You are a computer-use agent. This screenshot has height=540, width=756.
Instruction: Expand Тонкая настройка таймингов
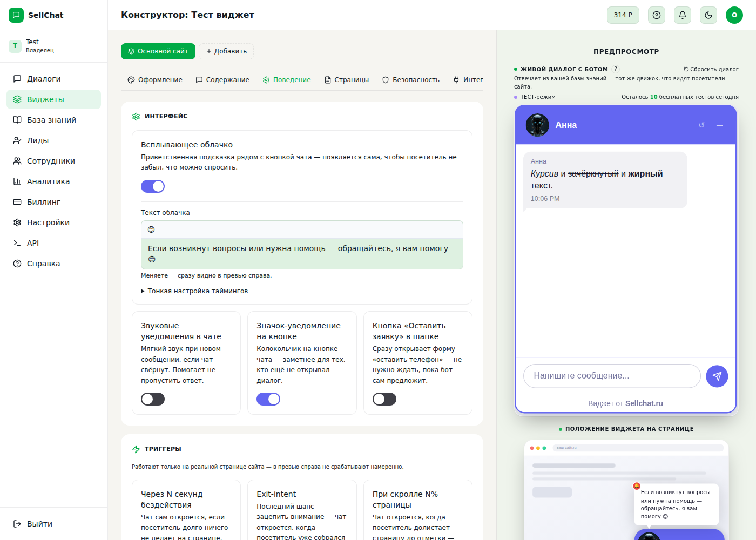point(194,291)
